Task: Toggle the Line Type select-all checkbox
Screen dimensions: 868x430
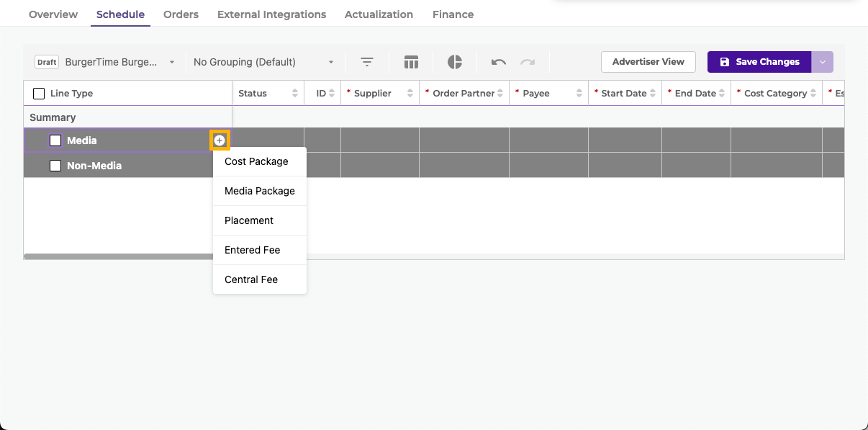Action: click(39, 94)
